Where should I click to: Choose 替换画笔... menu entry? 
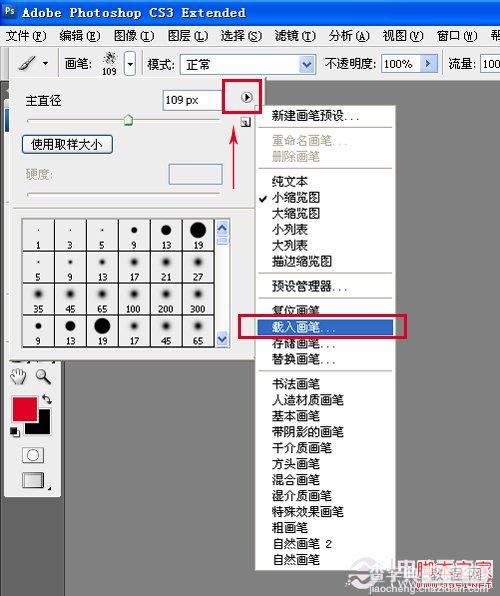[x=303, y=359]
